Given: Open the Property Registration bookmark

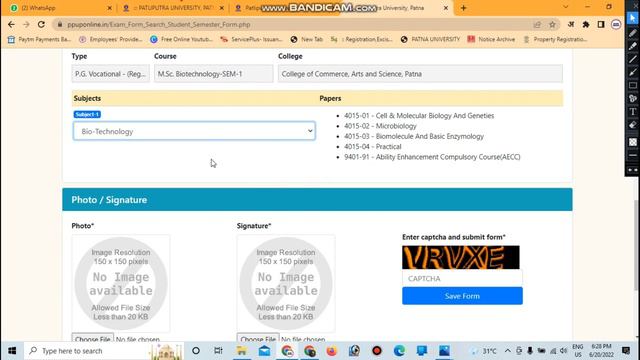Looking at the screenshot, I should click(x=555, y=39).
